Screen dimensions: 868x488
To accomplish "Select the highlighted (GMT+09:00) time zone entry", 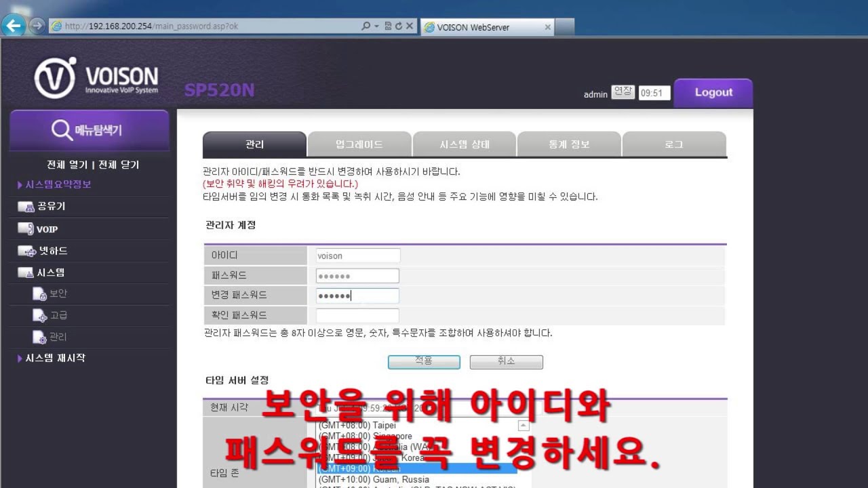I will pos(417,468).
